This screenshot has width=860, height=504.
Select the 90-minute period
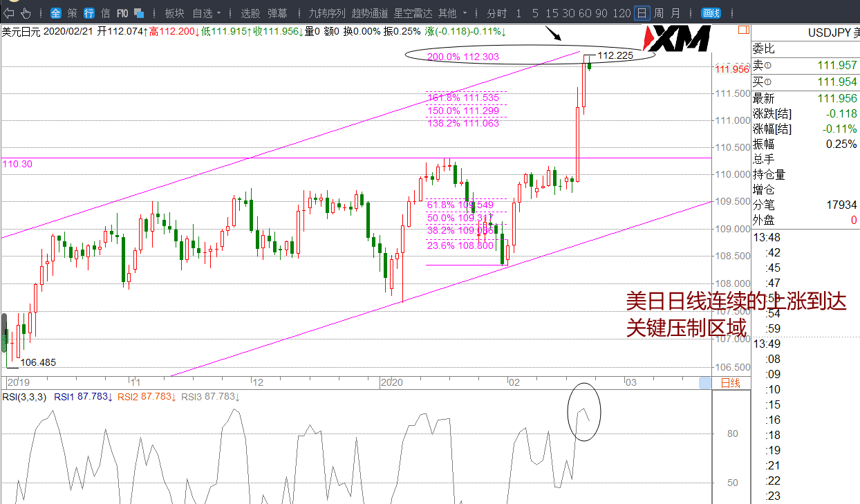pyautogui.click(x=601, y=12)
